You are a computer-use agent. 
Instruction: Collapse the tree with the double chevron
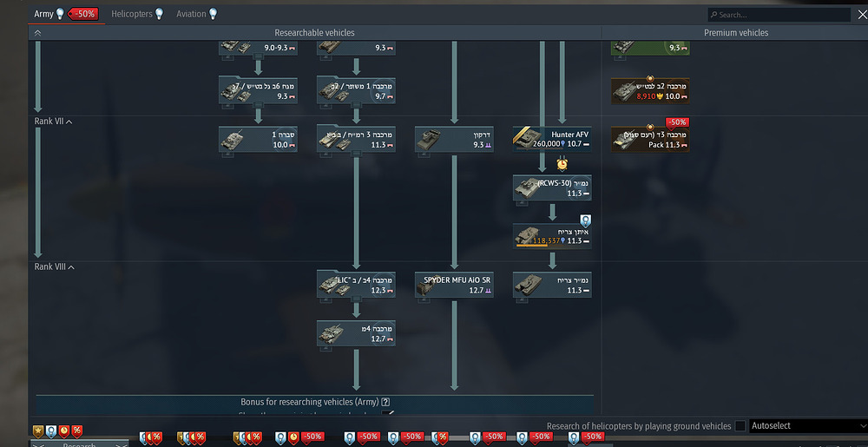point(37,33)
